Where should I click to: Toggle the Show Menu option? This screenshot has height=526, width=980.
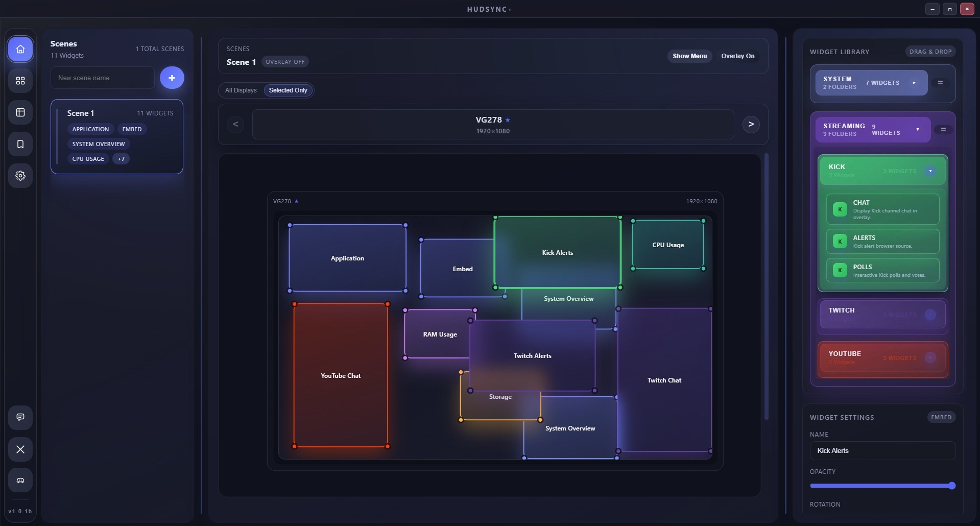pos(689,56)
